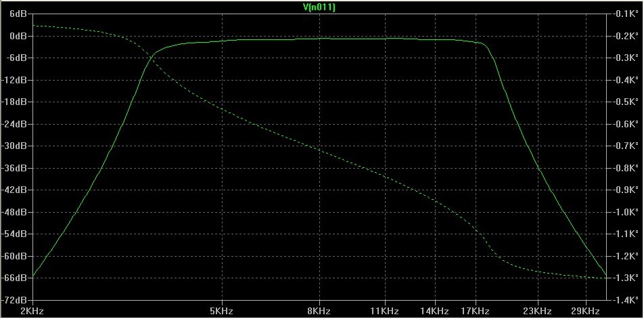Click the -60dB left axis label

16,256
